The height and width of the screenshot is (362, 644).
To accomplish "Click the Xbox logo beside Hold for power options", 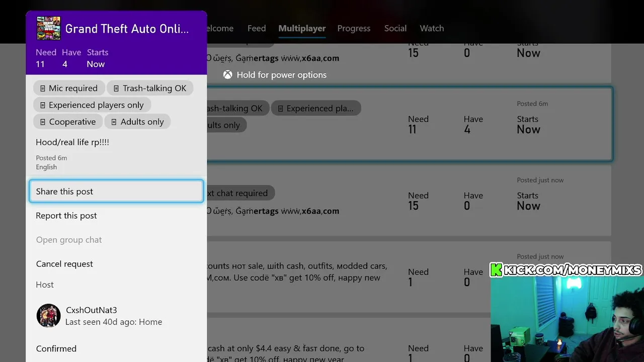I will (x=228, y=75).
